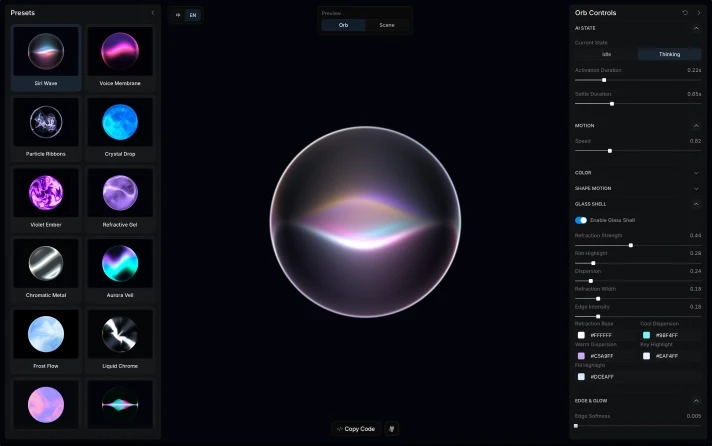This screenshot has height=446, width=712.
Task: Open the Cool Dispersion color swatch
Action: tap(647, 335)
